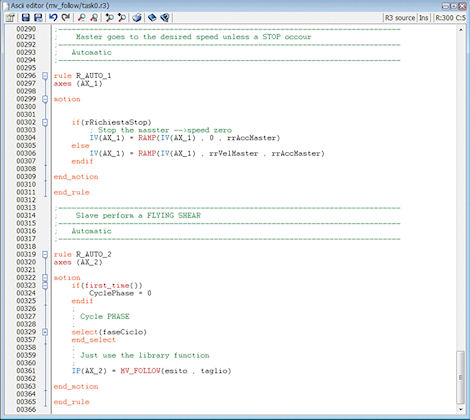Screen dimensions: 470x420
Task: Click 'end_motion' at line 00309
Action: 76,177
